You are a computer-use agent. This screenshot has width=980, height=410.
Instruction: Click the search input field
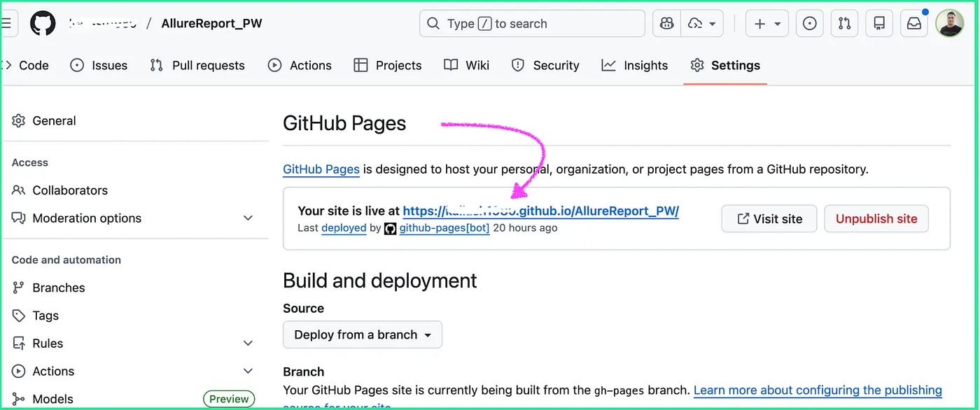(x=532, y=24)
